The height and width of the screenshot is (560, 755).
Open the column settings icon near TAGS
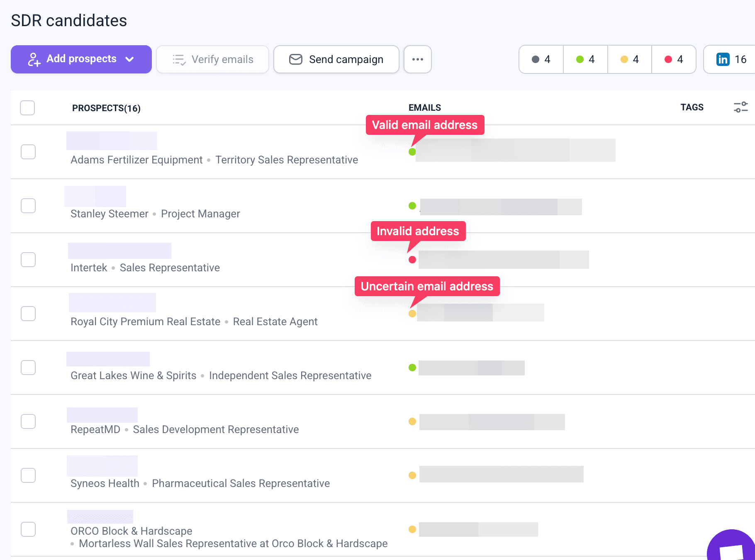tap(742, 107)
